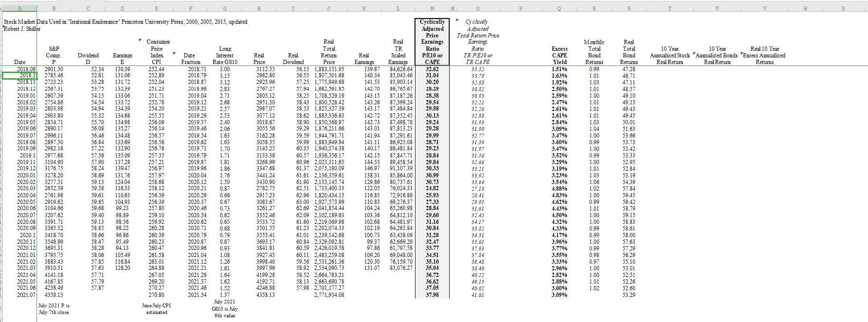The width and height of the screenshot is (868, 322).
Task: Select column L header
Action: coord(398,8)
